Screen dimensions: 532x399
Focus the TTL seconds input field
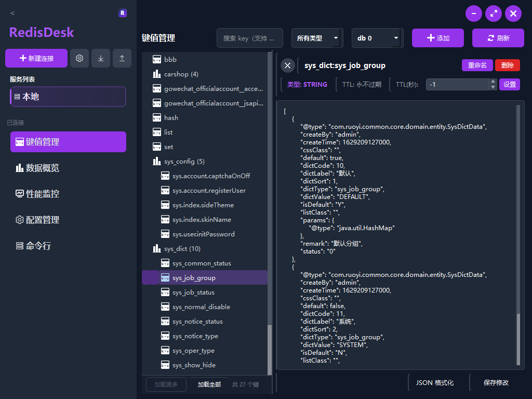pyautogui.click(x=457, y=85)
